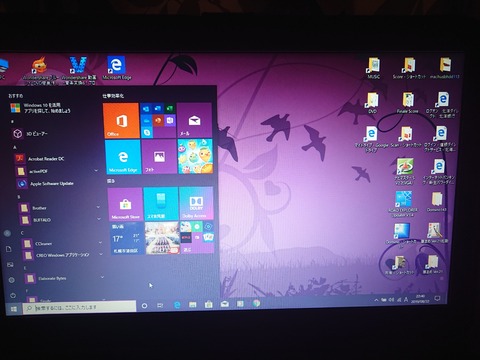This screenshot has width=480, height=360.
Task: Click the taskbar search box
Action: [80, 307]
